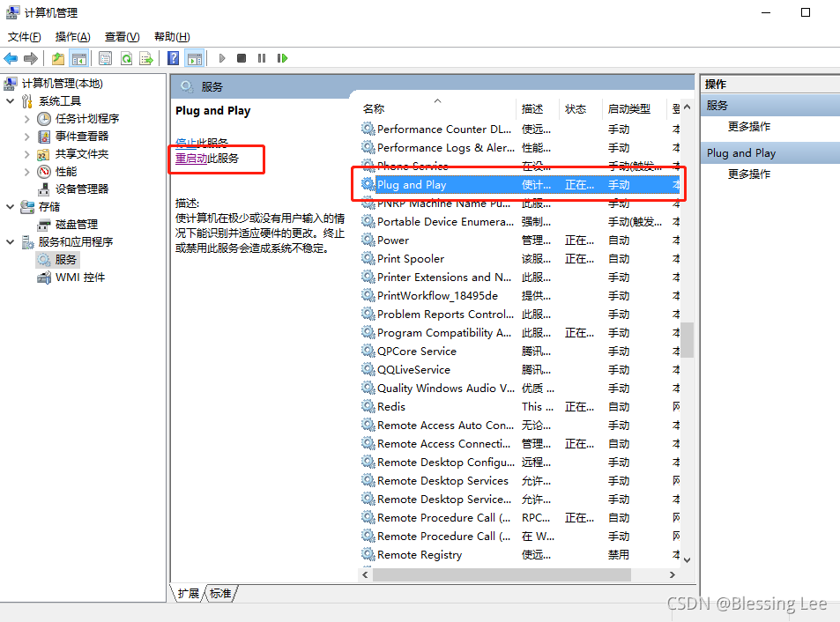Switch to the 扩展 tab
The width and height of the screenshot is (840, 622).
[188, 593]
